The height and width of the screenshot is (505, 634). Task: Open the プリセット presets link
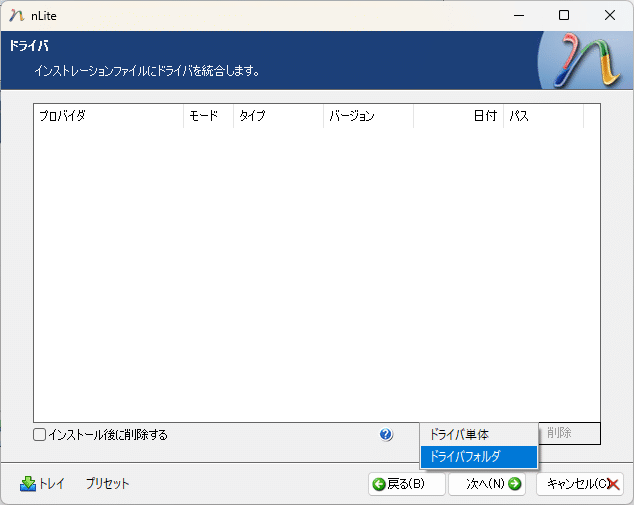[107, 484]
